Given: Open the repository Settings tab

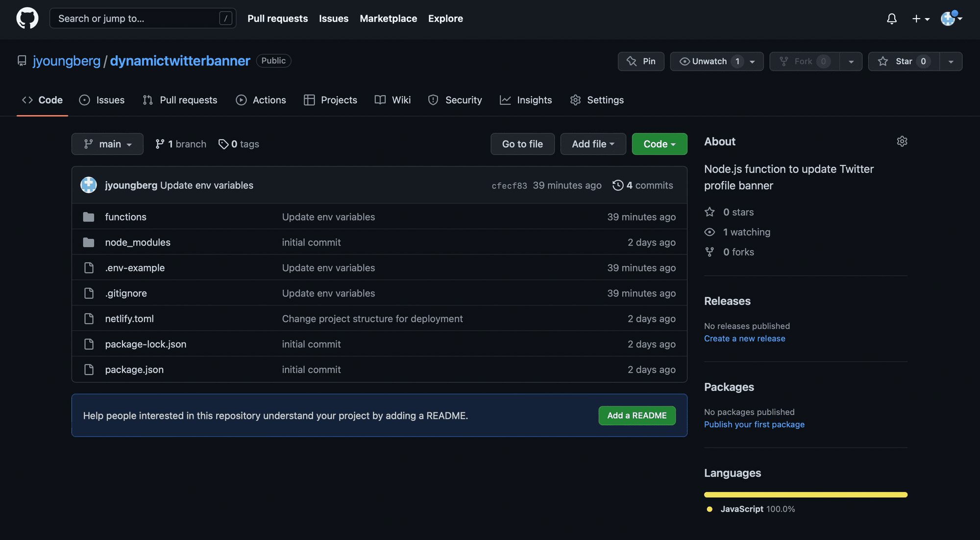Looking at the screenshot, I should 597,100.
